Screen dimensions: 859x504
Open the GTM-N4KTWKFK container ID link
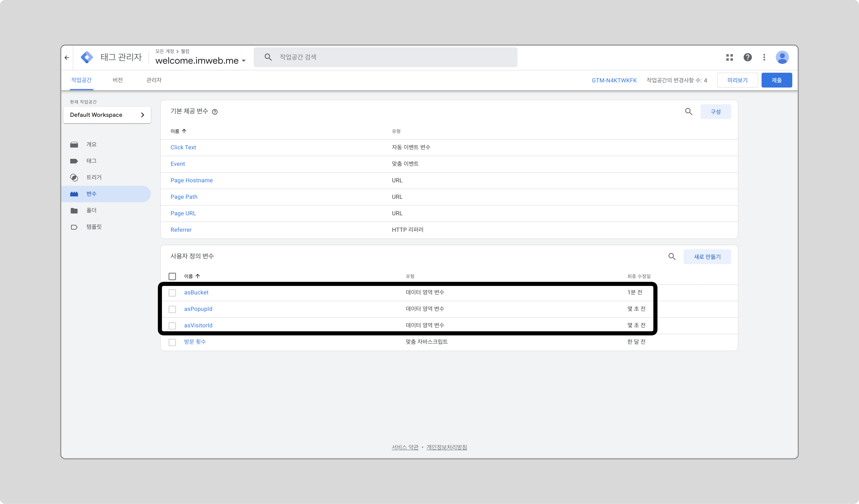pyautogui.click(x=614, y=80)
